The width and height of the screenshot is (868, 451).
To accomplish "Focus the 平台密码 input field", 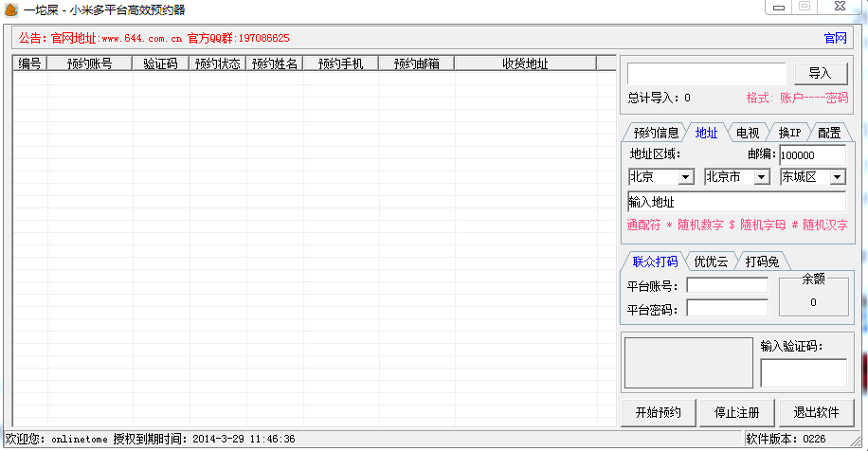I will 728,308.
